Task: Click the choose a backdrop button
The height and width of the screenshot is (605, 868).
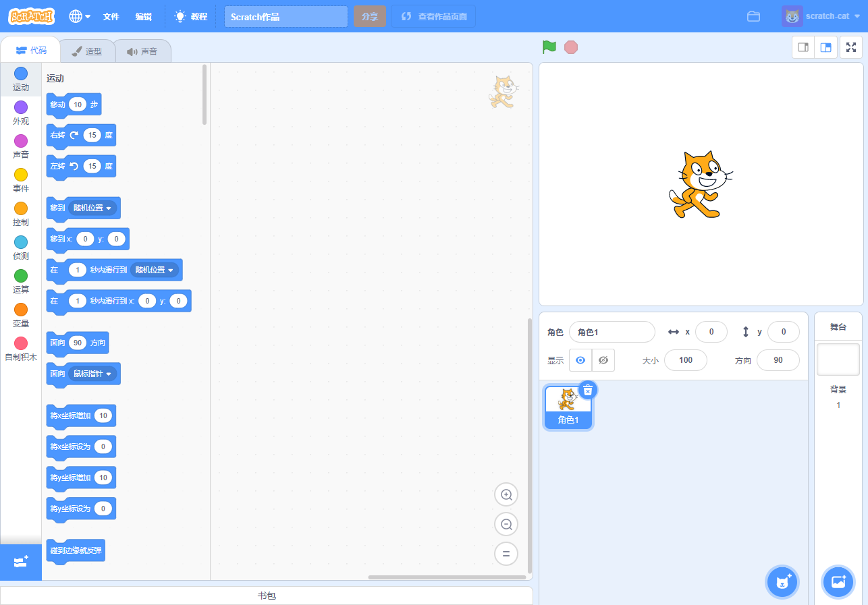Action: [838, 581]
